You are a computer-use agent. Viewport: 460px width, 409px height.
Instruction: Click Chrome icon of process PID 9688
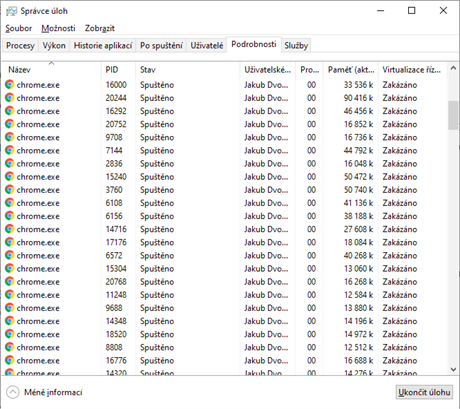point(10,308)
